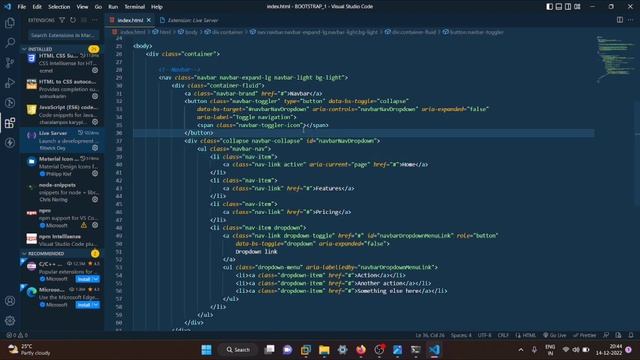The height and width of the screenshot is (360, 640).
Task: Open Firefox from the taskbar
Action: click(x=361, y=350)
